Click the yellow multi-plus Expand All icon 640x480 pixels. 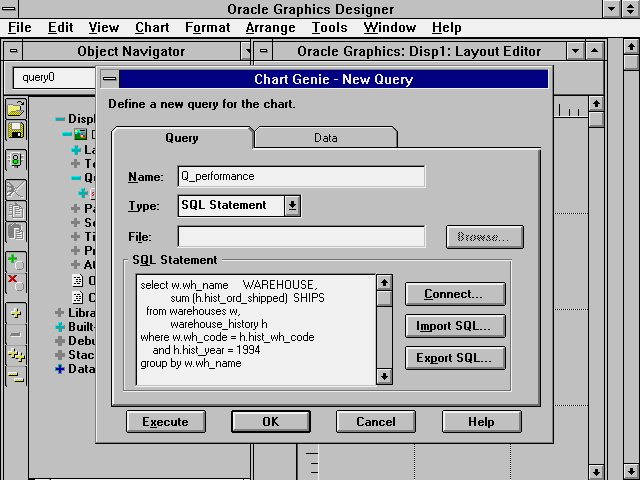[15, 353]
